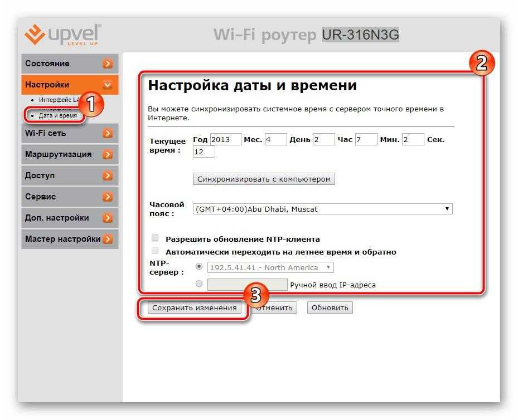Click the Upvel logo icon
The width and height of the screenshot is (518, 420).
(x=35, y=35)
